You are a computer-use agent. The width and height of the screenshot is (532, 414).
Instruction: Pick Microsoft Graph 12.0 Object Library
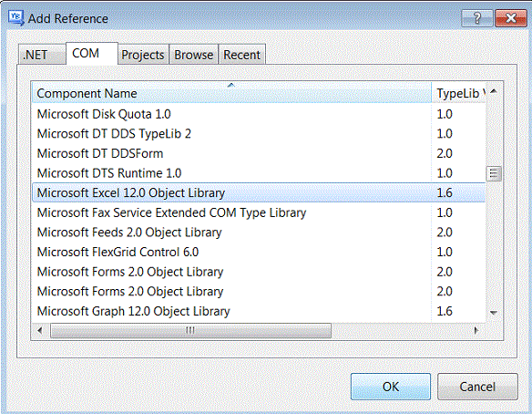[x=259, y=311]
